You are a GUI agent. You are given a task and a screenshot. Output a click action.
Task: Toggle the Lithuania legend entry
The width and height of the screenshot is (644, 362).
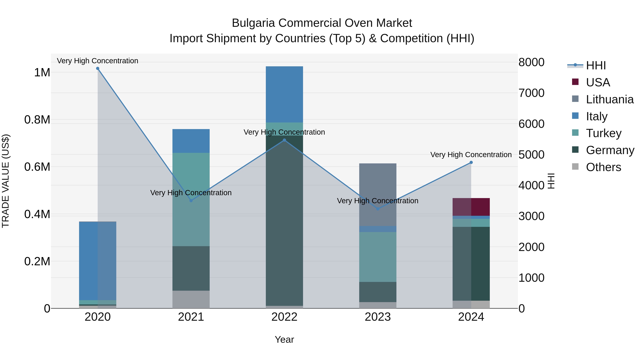[x=603, y=99]
